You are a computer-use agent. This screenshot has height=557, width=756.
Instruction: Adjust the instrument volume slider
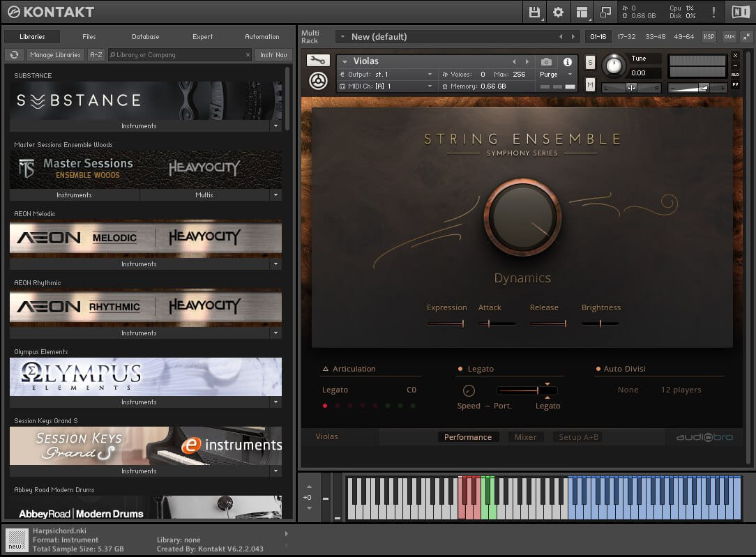pyautogui.click(x=698, y=88)
